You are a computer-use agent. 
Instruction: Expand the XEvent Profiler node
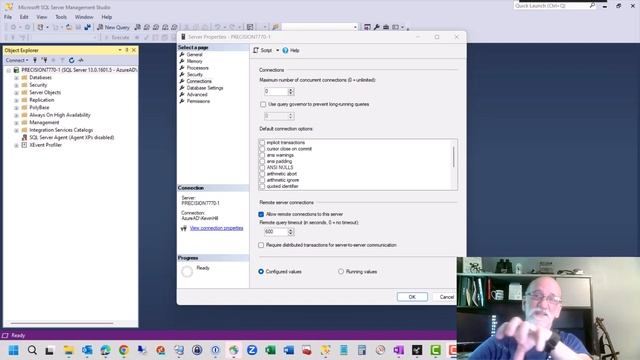16,145
